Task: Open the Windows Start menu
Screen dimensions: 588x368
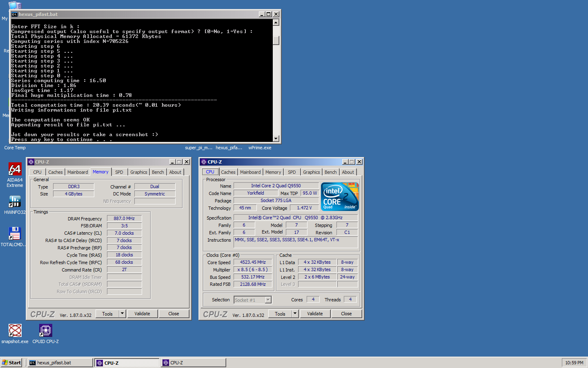Action: click(x=11, y=363)
